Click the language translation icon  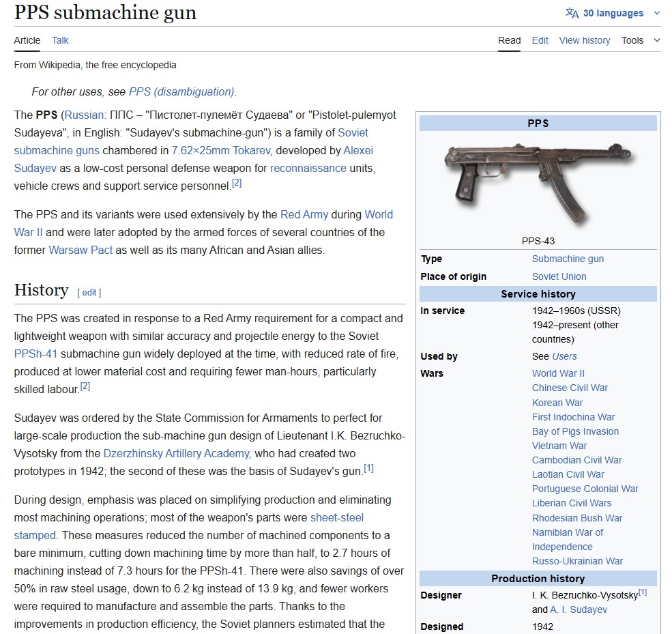(x=572, y=13)
